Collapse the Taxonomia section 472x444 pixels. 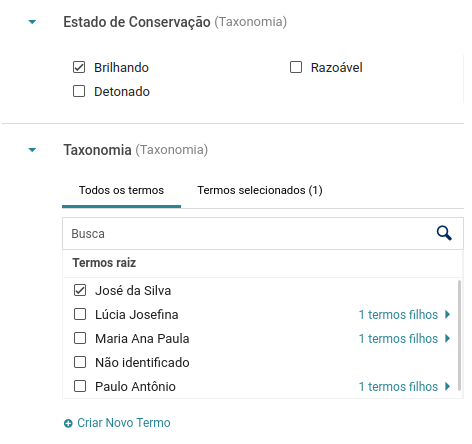pyautogui.click(x=32, y=150)
